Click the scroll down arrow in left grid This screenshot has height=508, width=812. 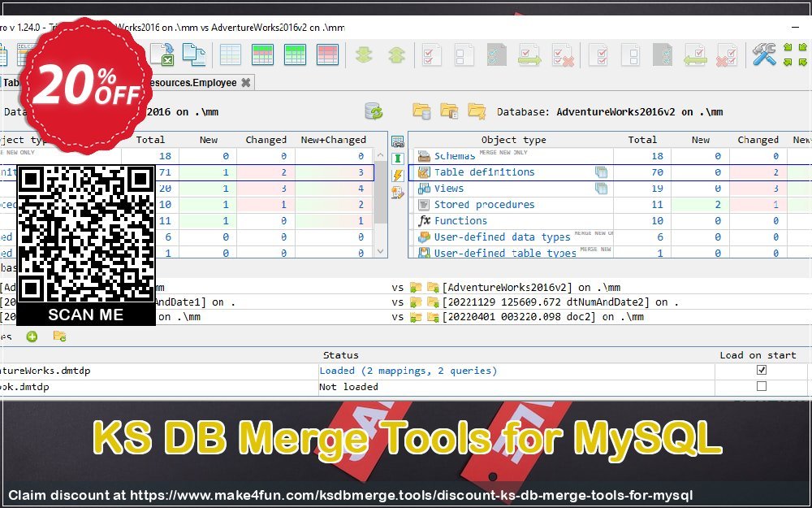pos(381,251)
